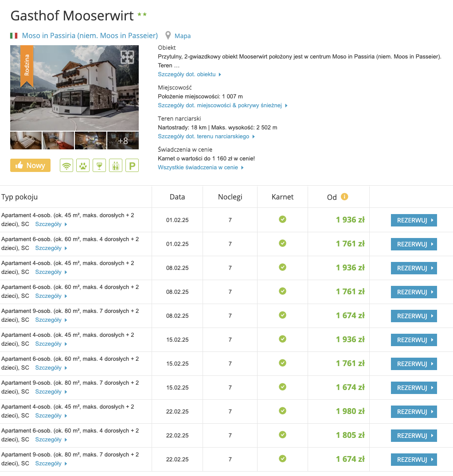The height and width of the screenshot is (476, 453).
Task: Click the Karnet check icon for 1 805 zł row
Action: coord(283,435)
